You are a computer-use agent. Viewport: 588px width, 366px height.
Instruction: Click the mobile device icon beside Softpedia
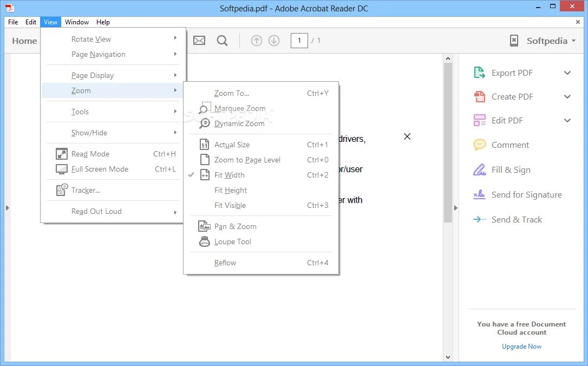[x=514, y=41]
